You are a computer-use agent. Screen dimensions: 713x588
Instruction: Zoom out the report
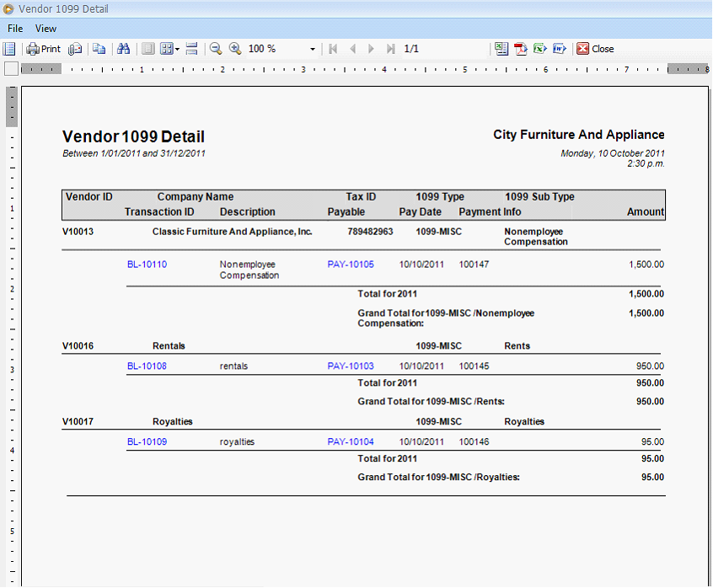point(216,49)
